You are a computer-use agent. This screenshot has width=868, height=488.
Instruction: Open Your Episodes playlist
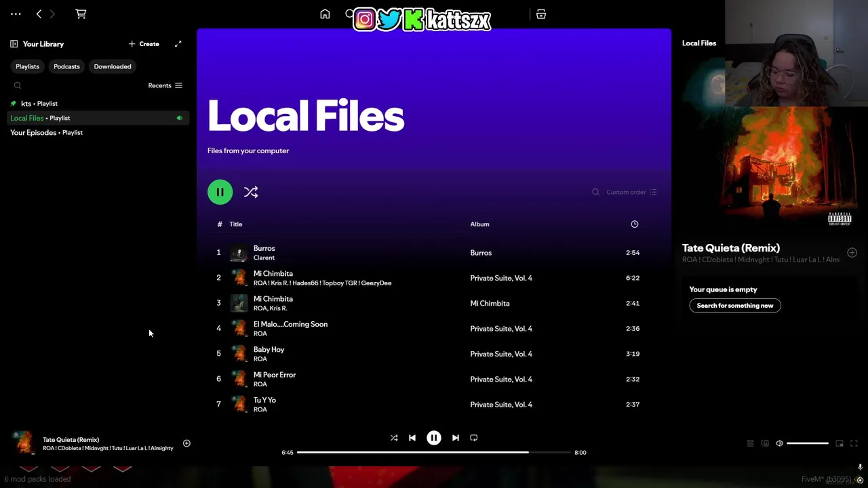pos(97,133)
